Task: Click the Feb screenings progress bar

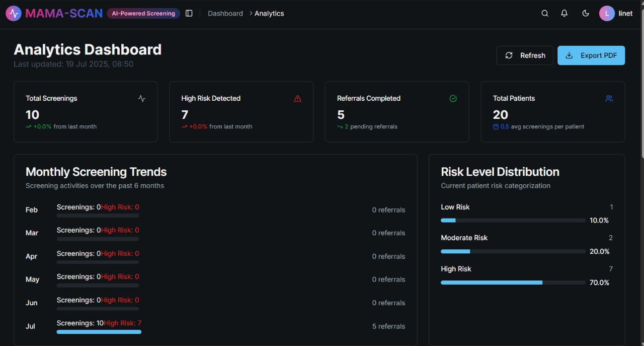Action: [x=98, y=216]
